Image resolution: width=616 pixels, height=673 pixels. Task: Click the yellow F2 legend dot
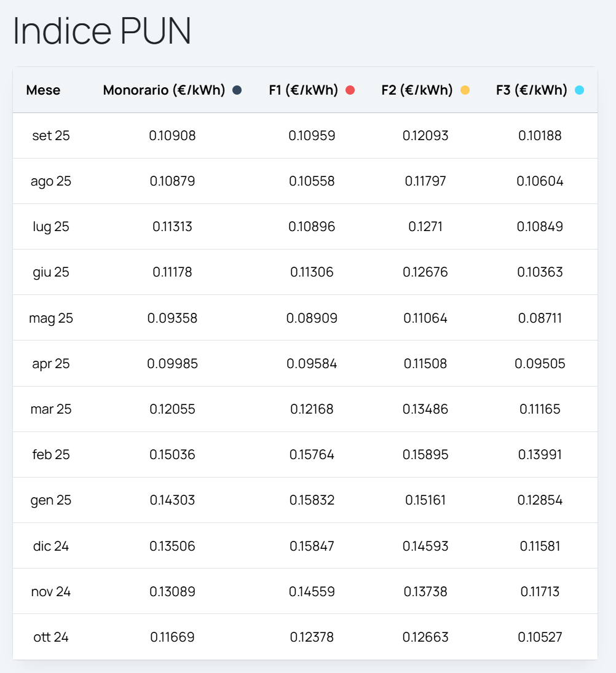(x=465, y=90)
